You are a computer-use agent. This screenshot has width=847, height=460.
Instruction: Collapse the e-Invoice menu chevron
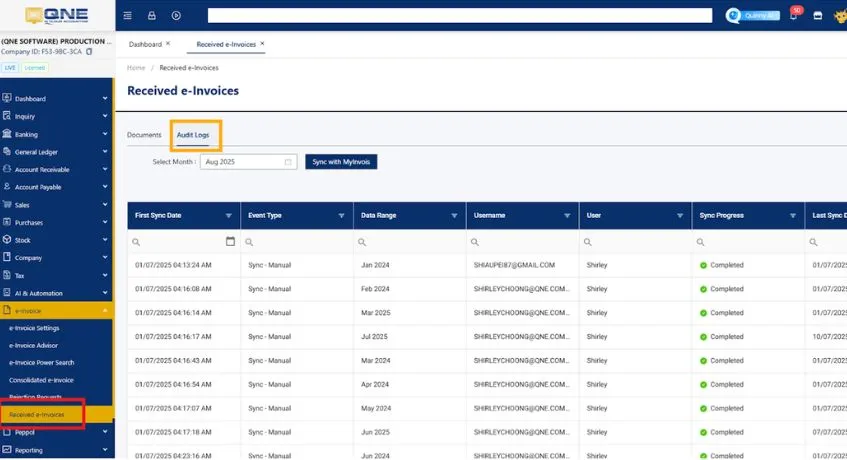105,310
